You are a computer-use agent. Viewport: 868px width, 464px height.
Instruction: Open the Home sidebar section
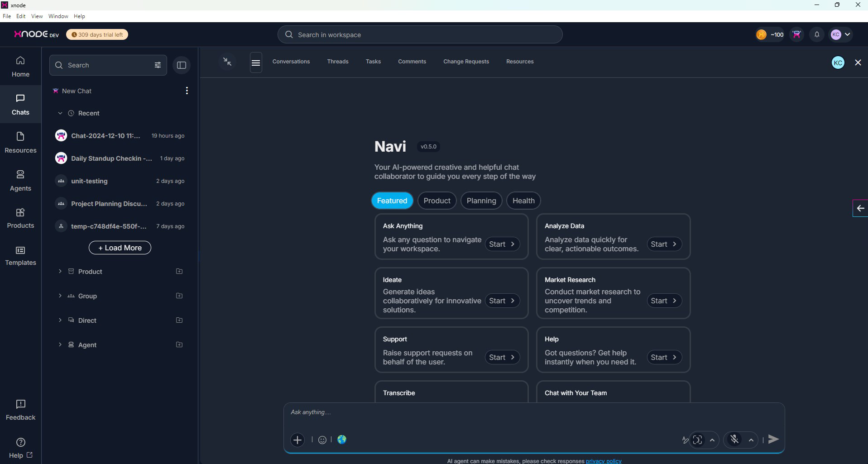point(20,67)
